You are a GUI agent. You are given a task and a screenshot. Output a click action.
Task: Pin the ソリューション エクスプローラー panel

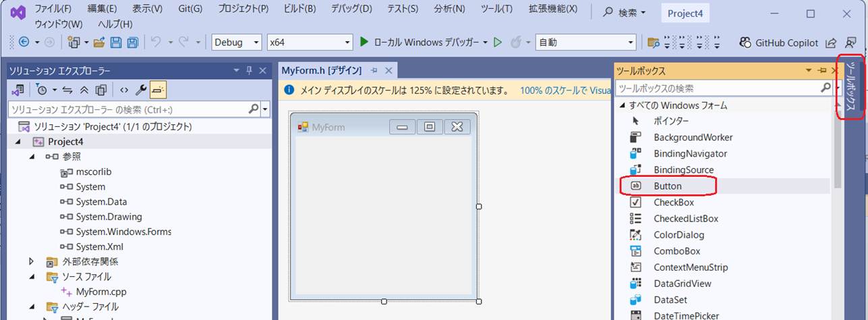click(x=250, y=70)
